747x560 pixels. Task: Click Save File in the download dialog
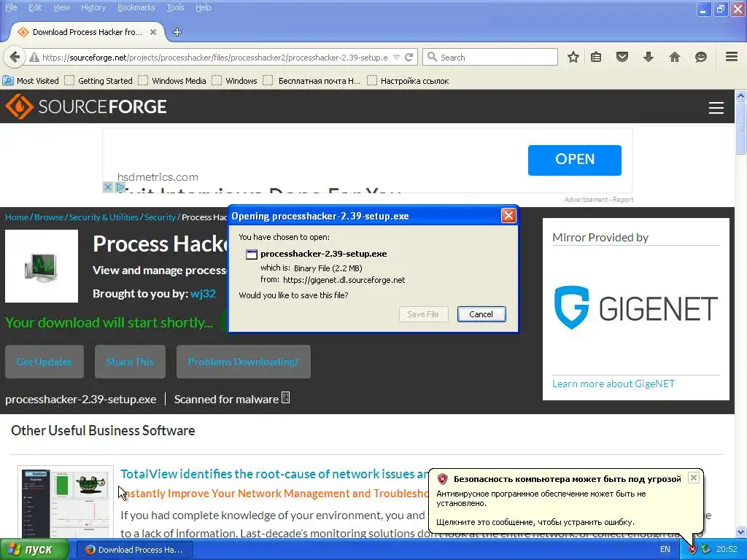coord(423,314)
